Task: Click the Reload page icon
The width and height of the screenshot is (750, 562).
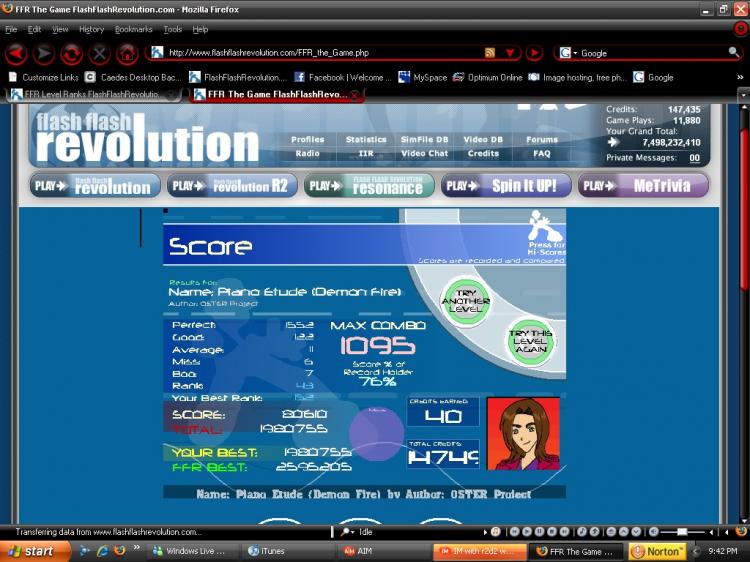Action: coord(71,53)
